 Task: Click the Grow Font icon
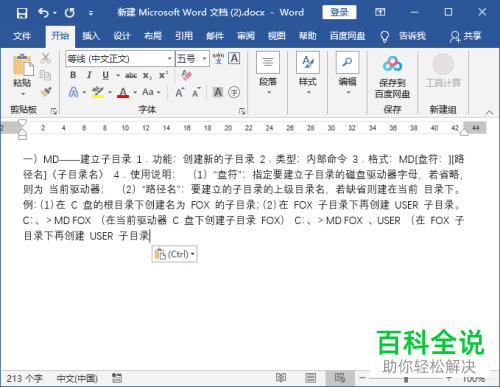(x=180, y=92)
